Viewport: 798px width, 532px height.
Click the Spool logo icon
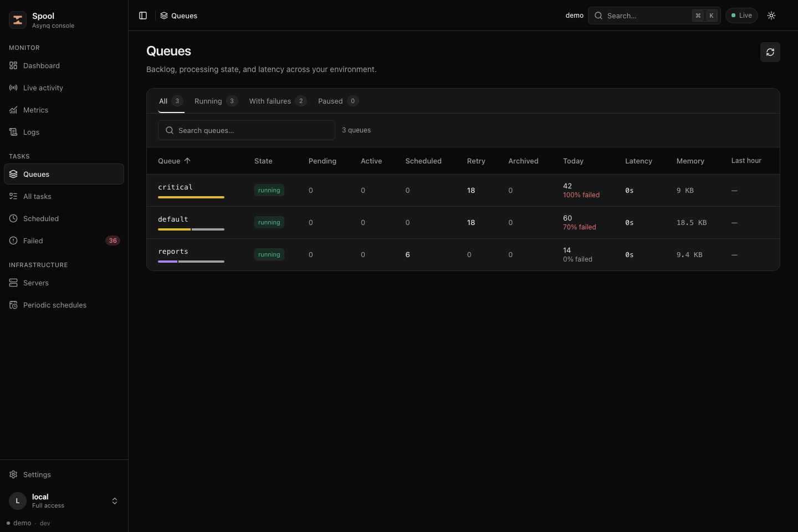pyautogui.click(x=18, y=20)
